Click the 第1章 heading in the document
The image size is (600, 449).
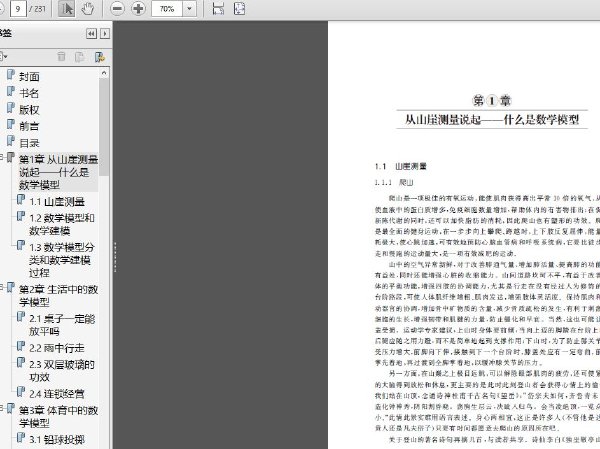pos(492,101)
